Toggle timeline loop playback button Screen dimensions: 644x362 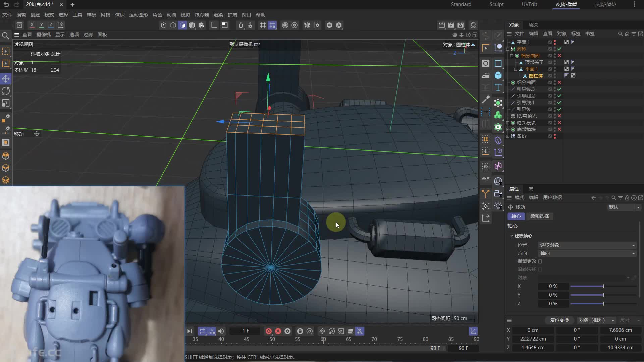pos(202,331)
